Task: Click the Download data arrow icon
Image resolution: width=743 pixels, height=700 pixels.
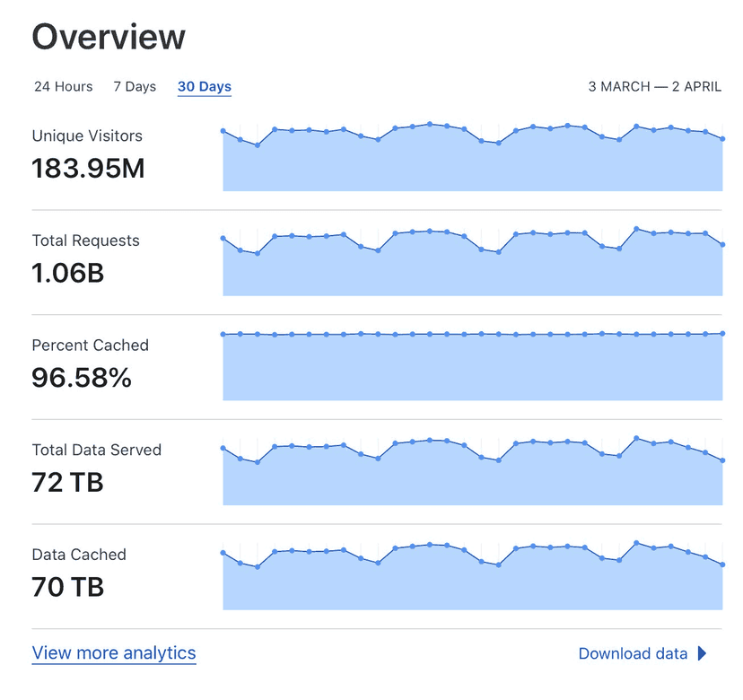Action: (x=703, y=653)
